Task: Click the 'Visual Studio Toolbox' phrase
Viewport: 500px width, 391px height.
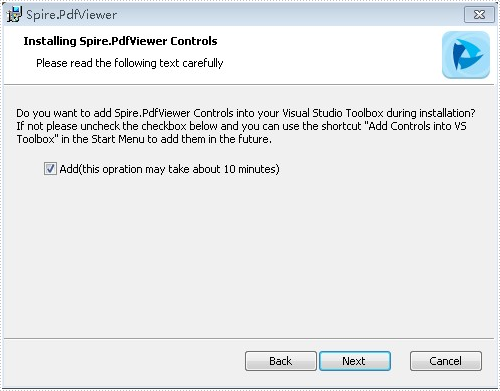Action: [333, 113]
